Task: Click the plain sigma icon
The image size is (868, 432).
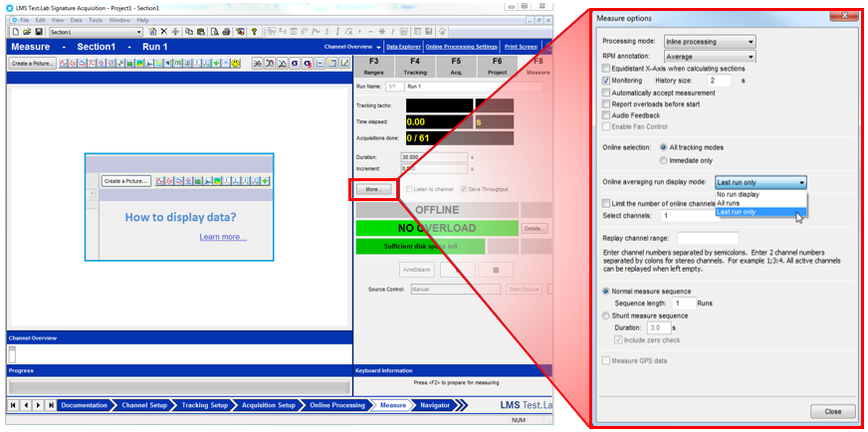Action: [295, 63]
